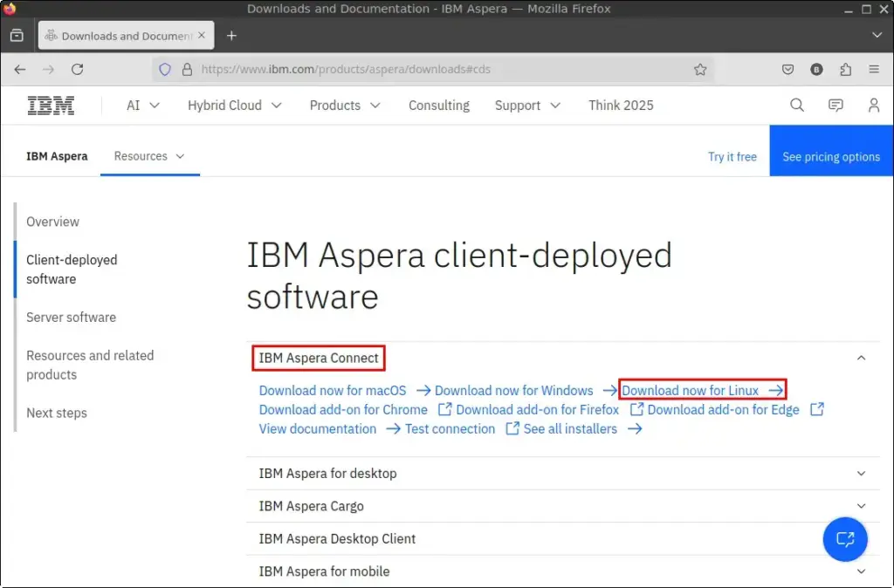This screenshot has height=588, width=894.
Task: Click the IBM user profile icon
Action: 873,106
